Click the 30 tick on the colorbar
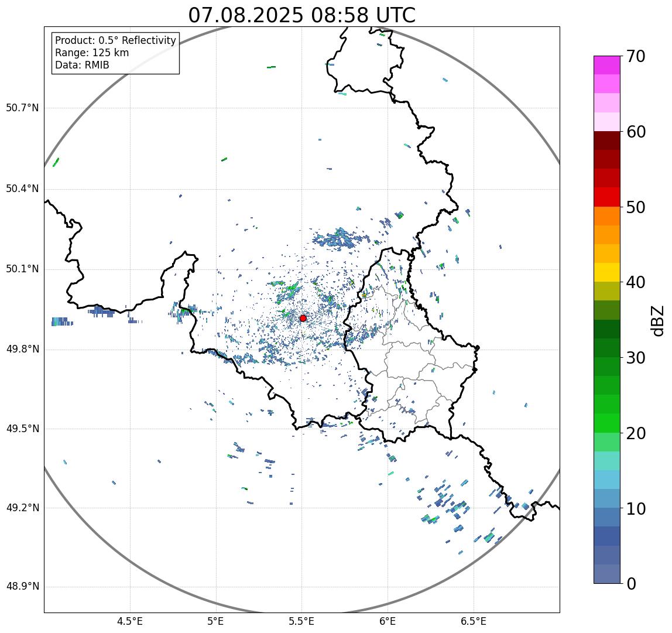The height and width of the screenshot is (633, 672). coord(636,357)
